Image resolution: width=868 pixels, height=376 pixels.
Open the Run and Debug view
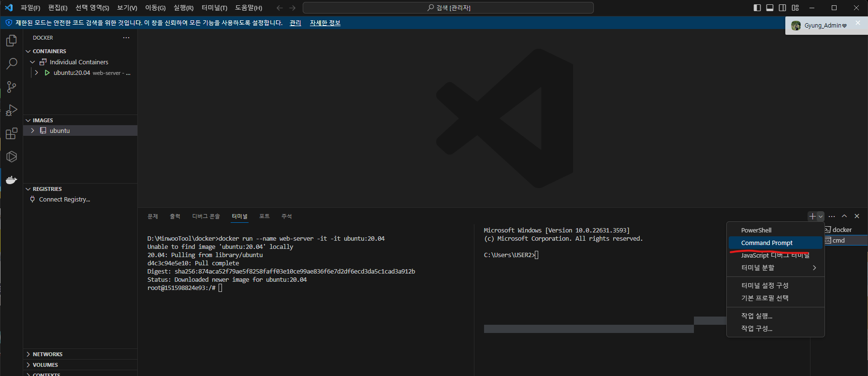[12, 110]
